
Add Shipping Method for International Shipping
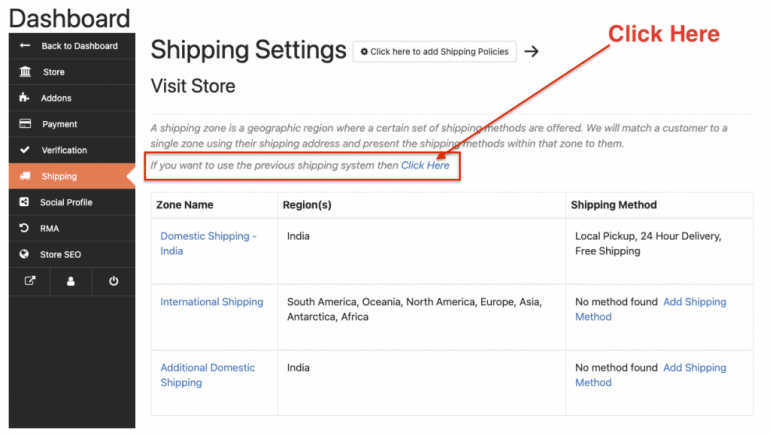[651, 309]
